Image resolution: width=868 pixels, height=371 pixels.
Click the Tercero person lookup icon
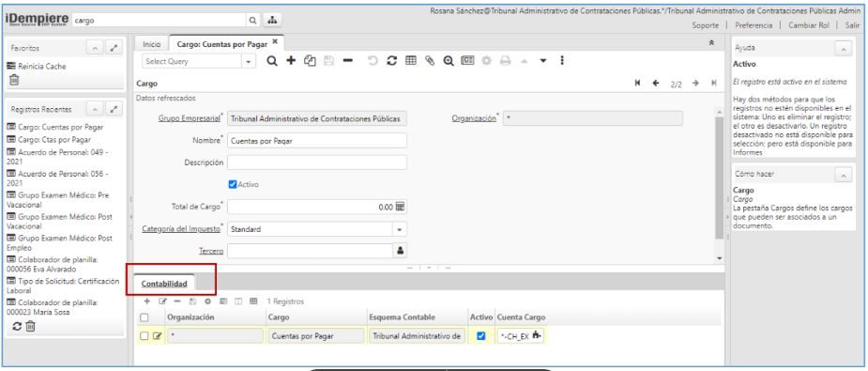401,251
